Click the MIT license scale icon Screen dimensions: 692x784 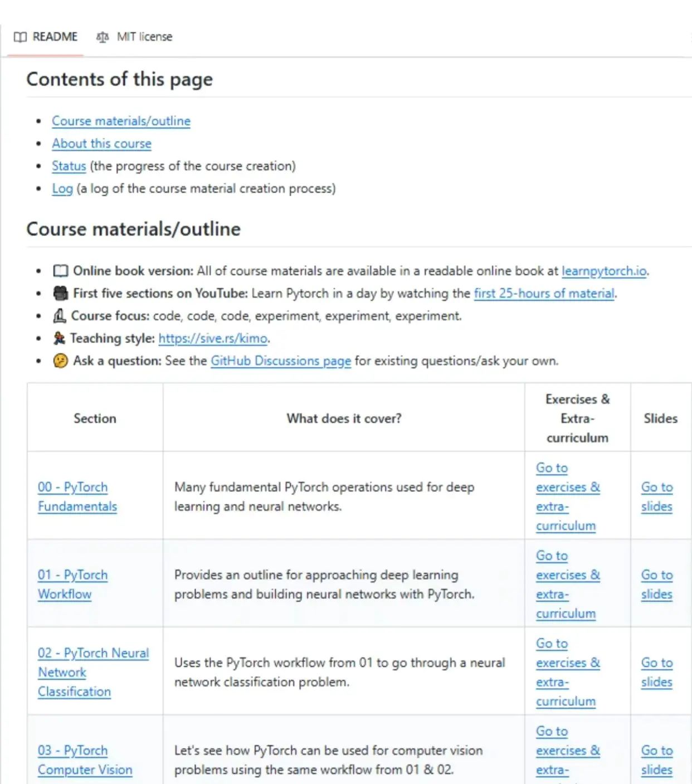[x=103, y=37]
